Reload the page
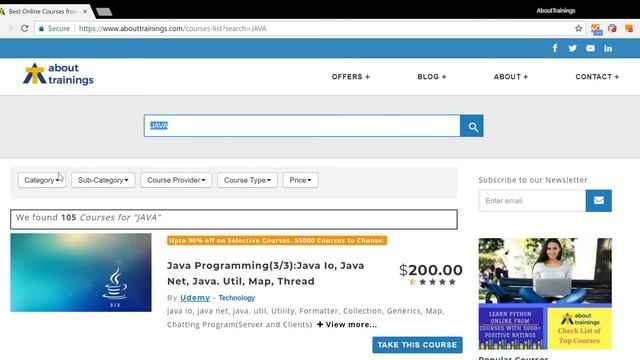This screenshot has height=360, width=640. (x=25, y=28)
